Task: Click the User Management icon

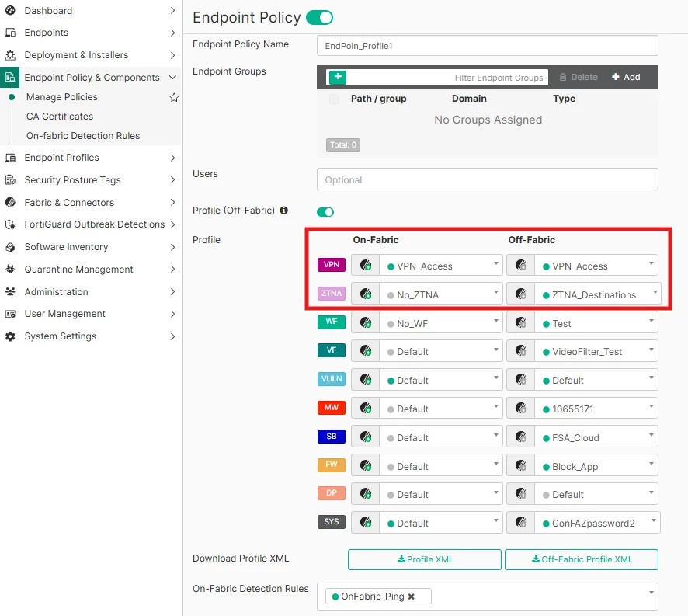Action: 10,314
